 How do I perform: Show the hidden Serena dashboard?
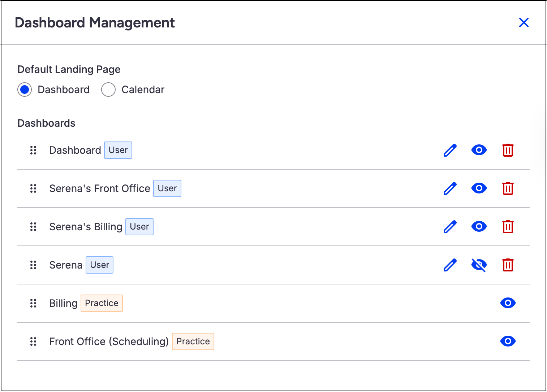(x=479, y=265)
